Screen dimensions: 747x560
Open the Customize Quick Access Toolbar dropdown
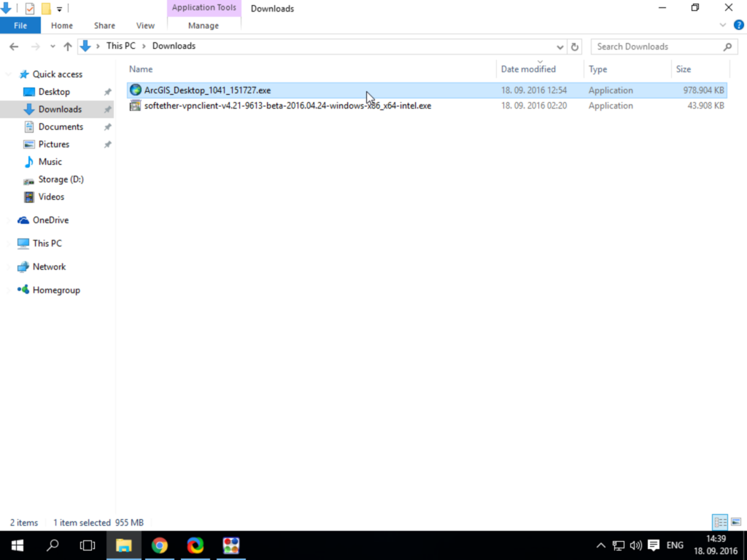coord(60,9)
